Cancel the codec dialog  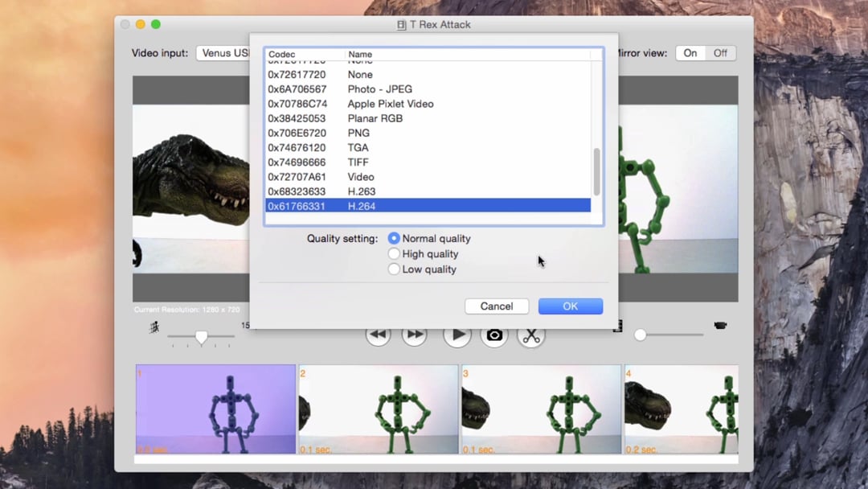(497, 306)
